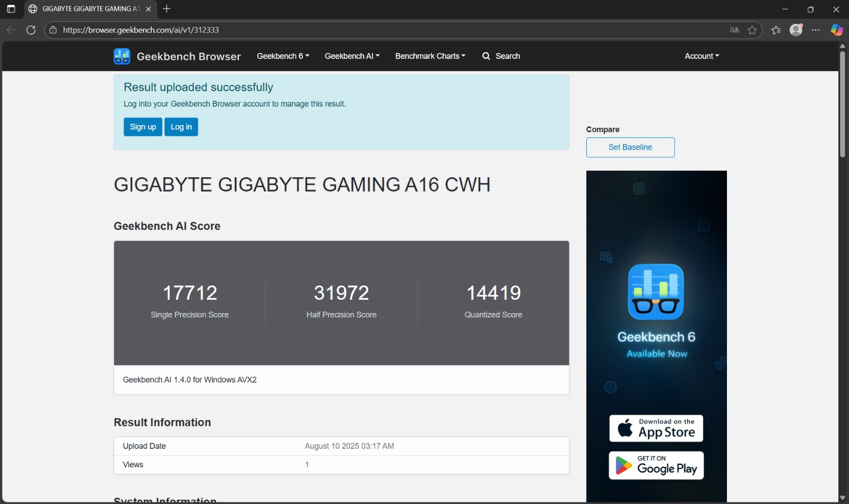Image resolution: width=849 pixels, height=504 pixels.
Task: Open Get it on Google Play badge
Action: point(656,465)
